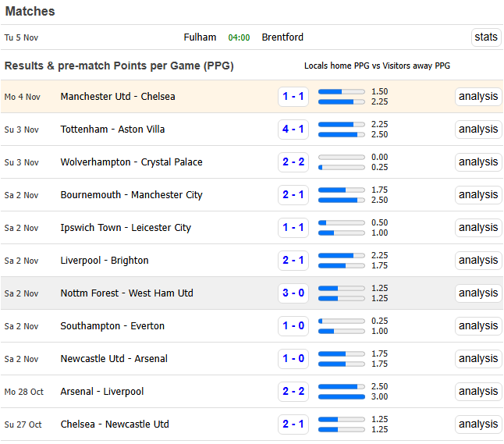Viewport: 504px width, 444px height.
Task: Click Crystal Palace's 0.25 away PPG bar
Action: coord(342,168)
